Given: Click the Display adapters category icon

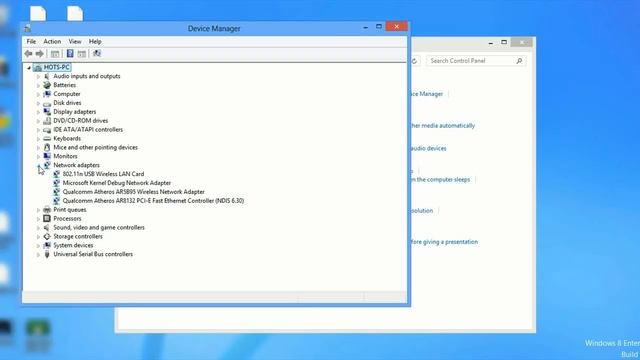Looking at the screenshot, I should (47, 112).
